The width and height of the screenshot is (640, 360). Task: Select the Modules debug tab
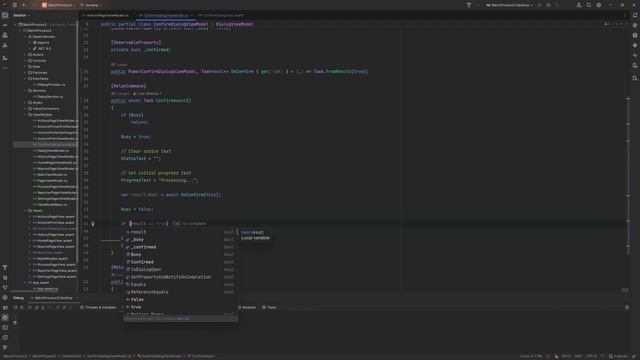click(x=247, y=307)
